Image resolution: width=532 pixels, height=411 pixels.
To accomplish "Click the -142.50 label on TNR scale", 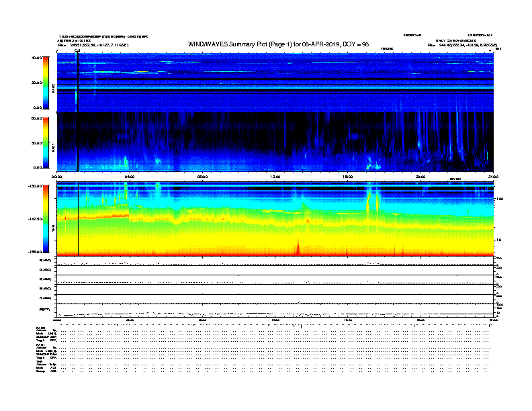I will pyautogui.click(x=35, y=219).
